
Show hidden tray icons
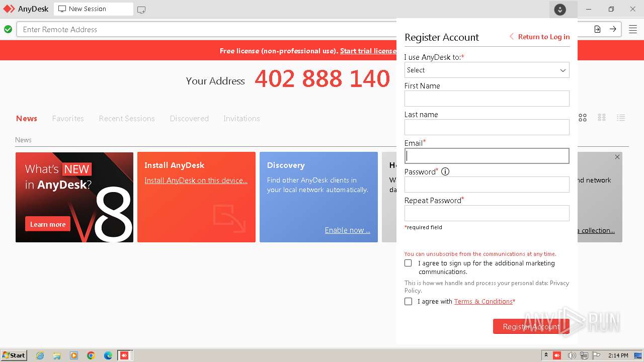point(546,355)
